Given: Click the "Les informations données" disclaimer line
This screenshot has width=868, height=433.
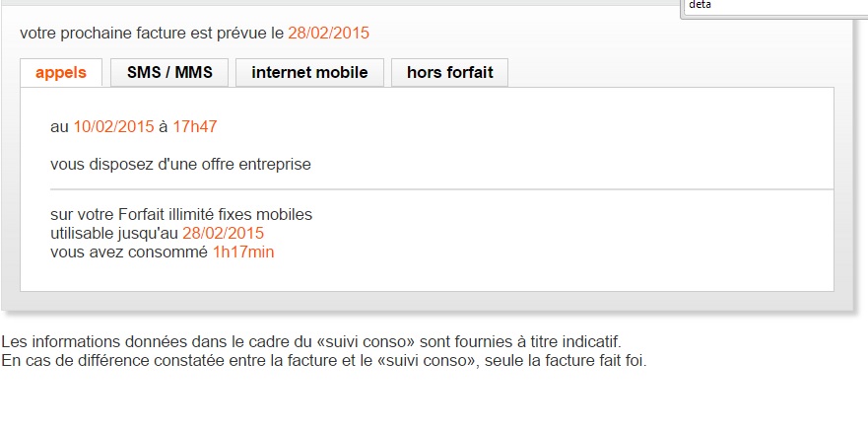Looking at the screenshot, I should 311,341.
